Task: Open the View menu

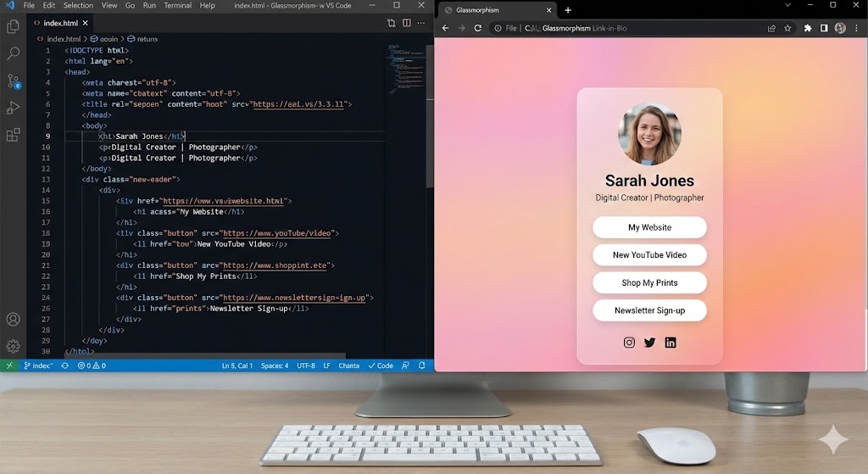Action: point(109,6)
